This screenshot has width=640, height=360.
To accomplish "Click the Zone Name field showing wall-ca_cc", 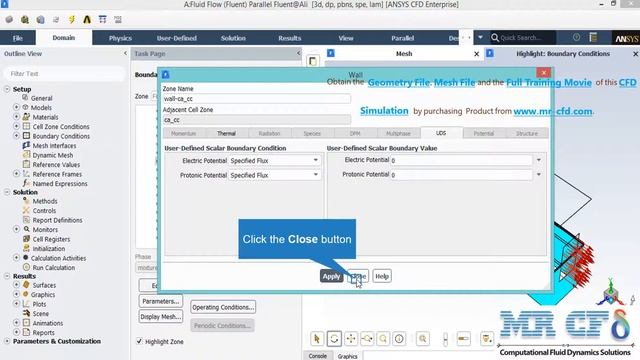I will click(256, 99).
